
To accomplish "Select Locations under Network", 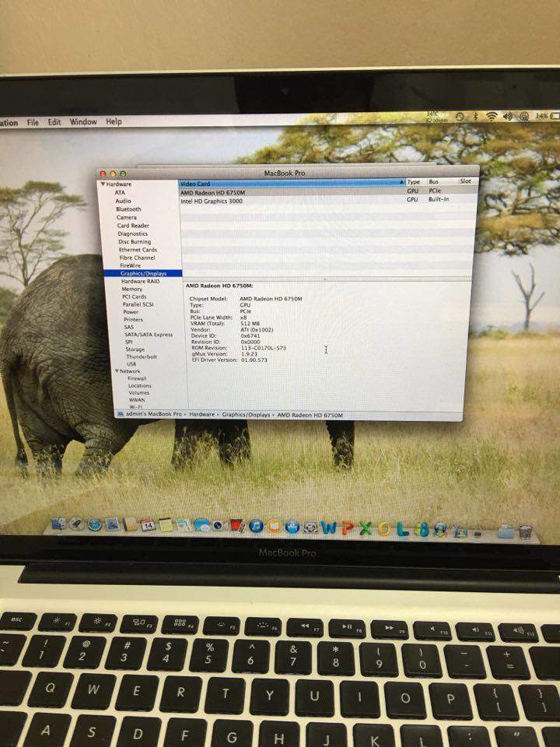I will pos(139,385).
